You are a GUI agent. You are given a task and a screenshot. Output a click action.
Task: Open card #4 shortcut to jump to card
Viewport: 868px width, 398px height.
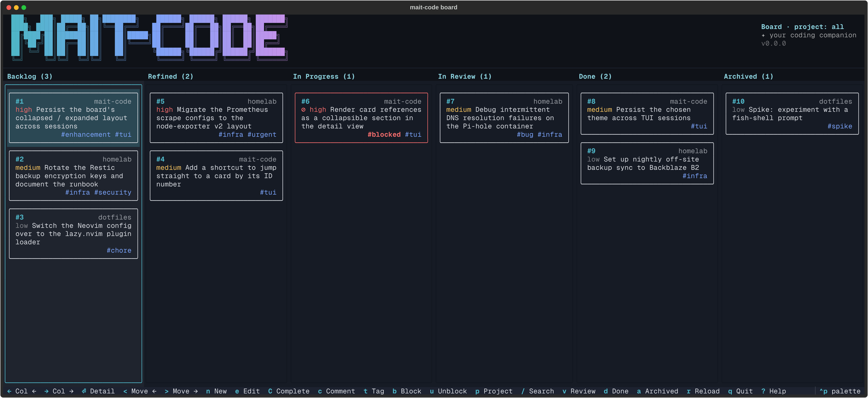(x=216, y=176)
